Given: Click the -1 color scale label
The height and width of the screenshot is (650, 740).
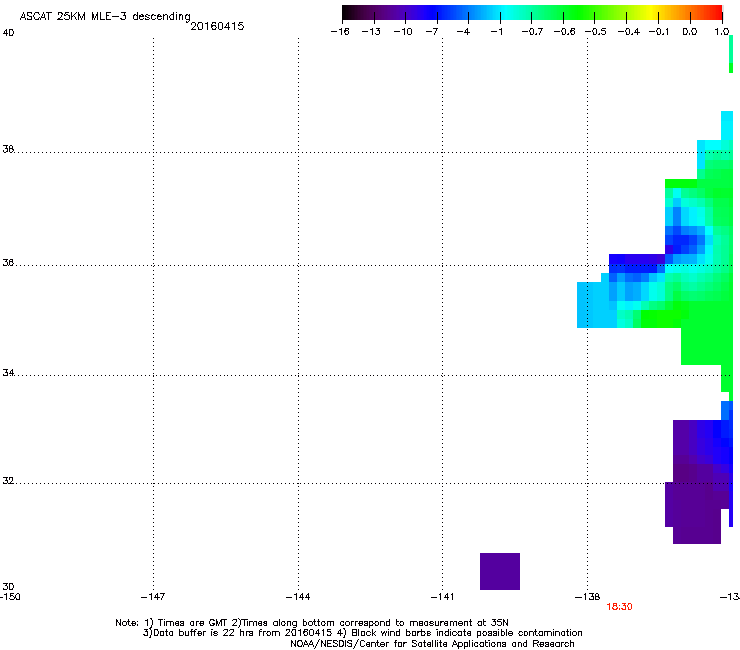Looking at the screenshot, I should point(496,32).
